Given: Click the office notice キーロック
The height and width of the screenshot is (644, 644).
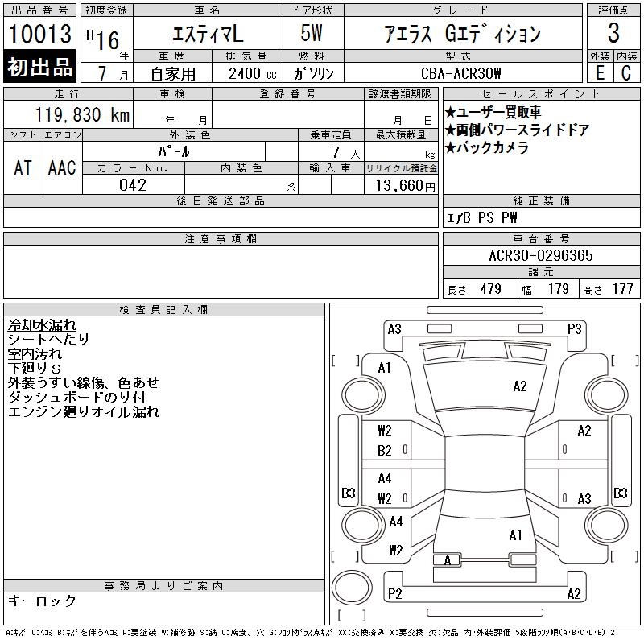Looking at the screenshot, I should [42, 601].
